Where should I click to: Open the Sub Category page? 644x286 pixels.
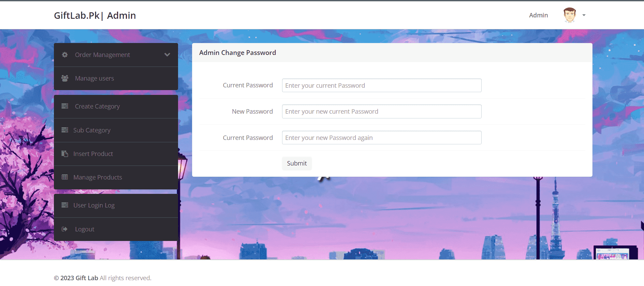(116, 130)
